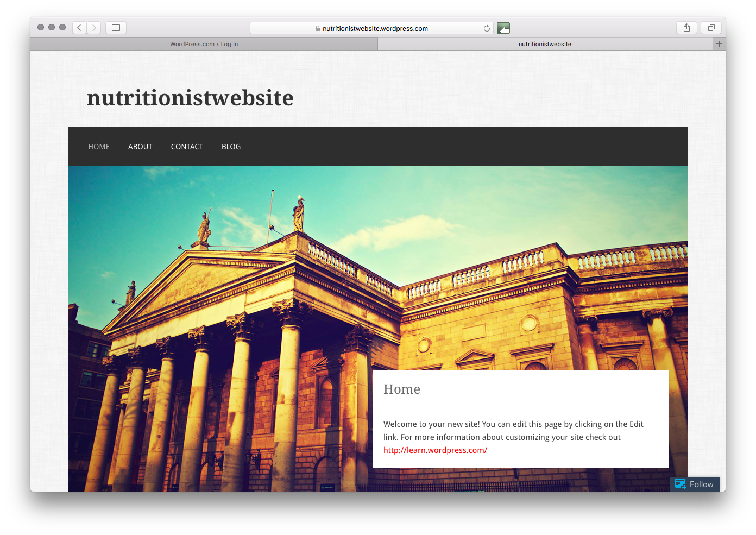
Task: Maximize the Safari window with zoom button
Action: [62, 27]
